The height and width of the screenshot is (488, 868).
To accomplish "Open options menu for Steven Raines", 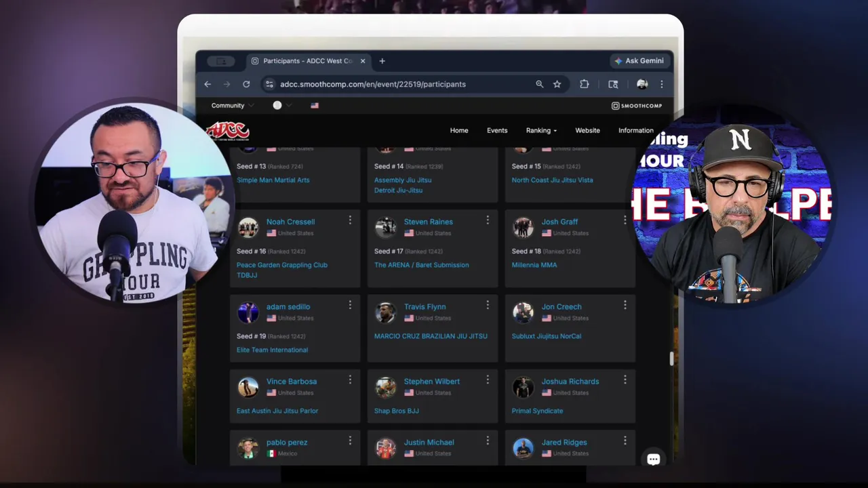I will [488, 220].
